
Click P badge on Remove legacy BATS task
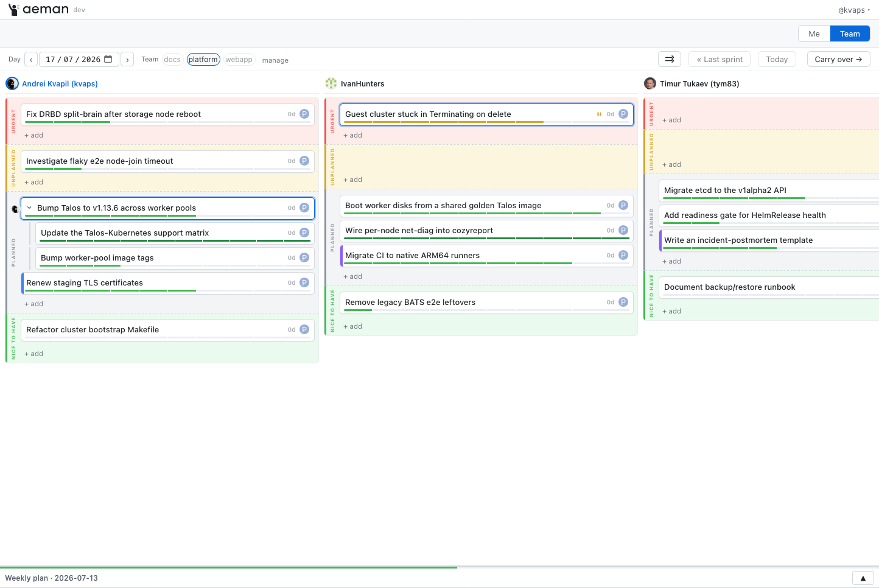[623, 302]
